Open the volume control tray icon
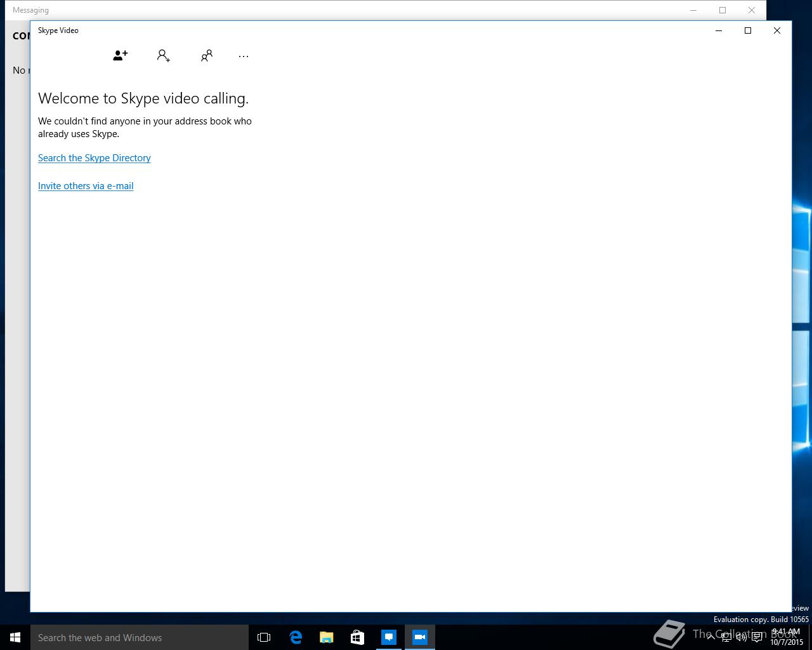This screenshot has height=650, width=812. (x=741, y=637)
